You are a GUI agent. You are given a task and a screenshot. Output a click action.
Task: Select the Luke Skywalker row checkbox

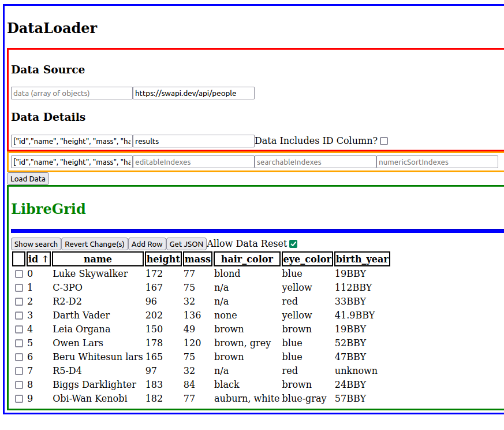pyautogui.click(x=19, y=273)
